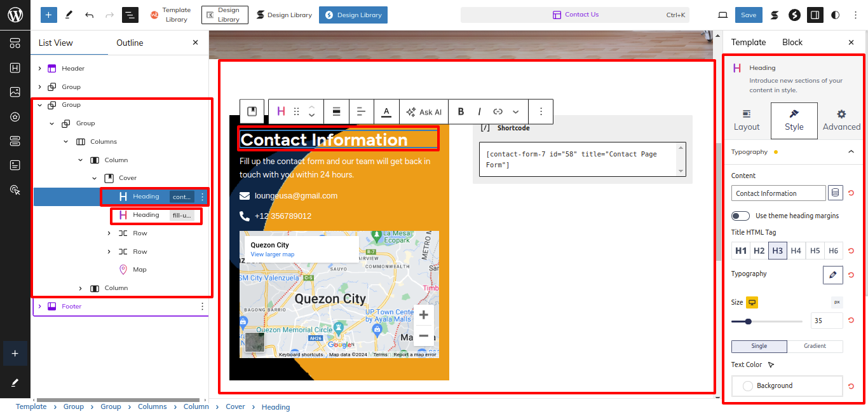The height and width of the screenshot is (416, 868).
Task: Apply italic formatting in block toolbar
Action: 479,111
